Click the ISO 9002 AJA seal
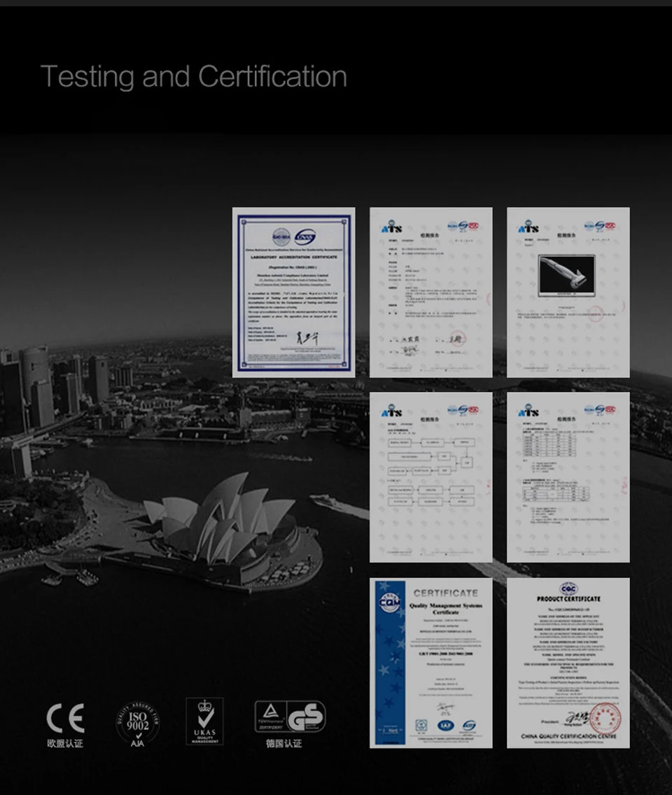 point(137,724)
